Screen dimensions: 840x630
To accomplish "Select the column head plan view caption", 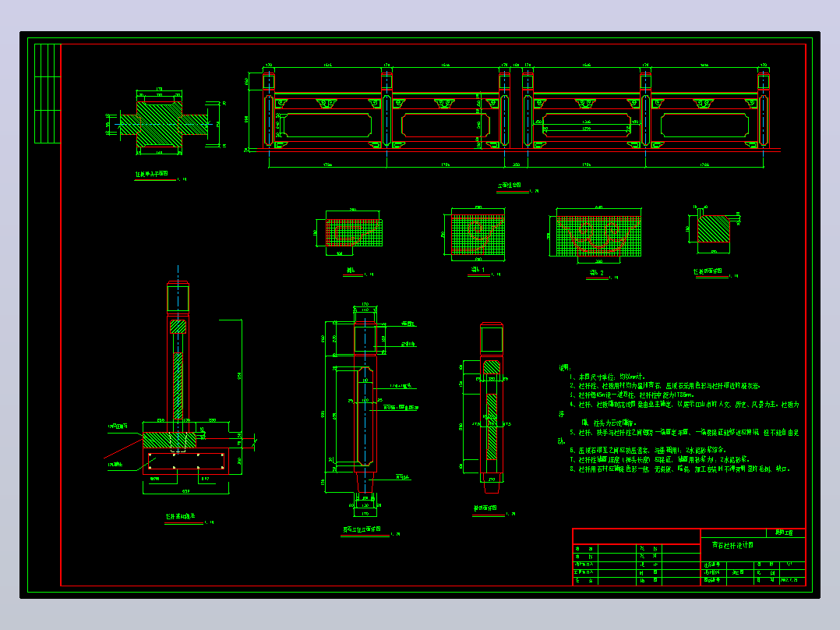I will tap(151, 174).
